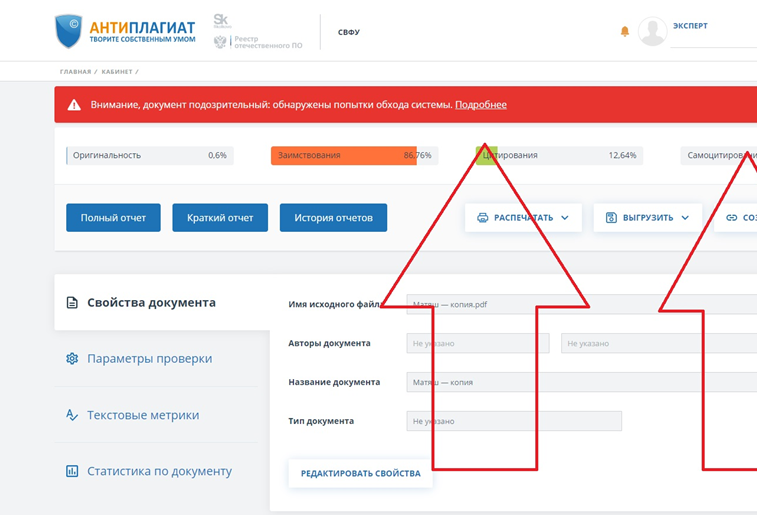
Task: Click the Творите собственным умом slogan
Action: coord(142,39)
